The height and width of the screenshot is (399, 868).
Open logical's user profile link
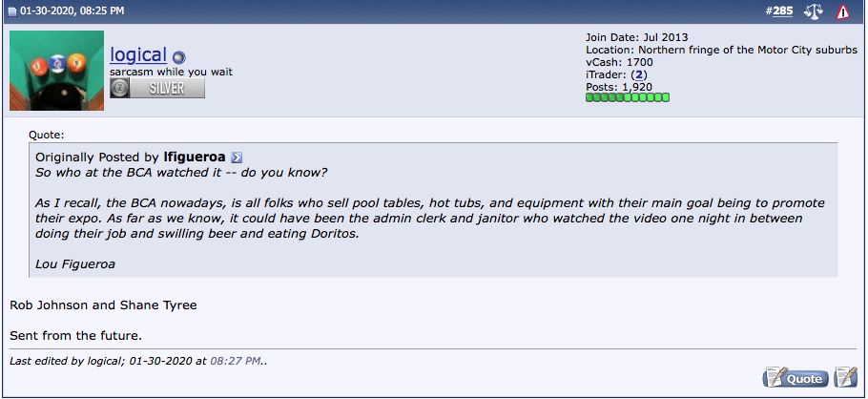pyautogui.click(x=138, y=54)
